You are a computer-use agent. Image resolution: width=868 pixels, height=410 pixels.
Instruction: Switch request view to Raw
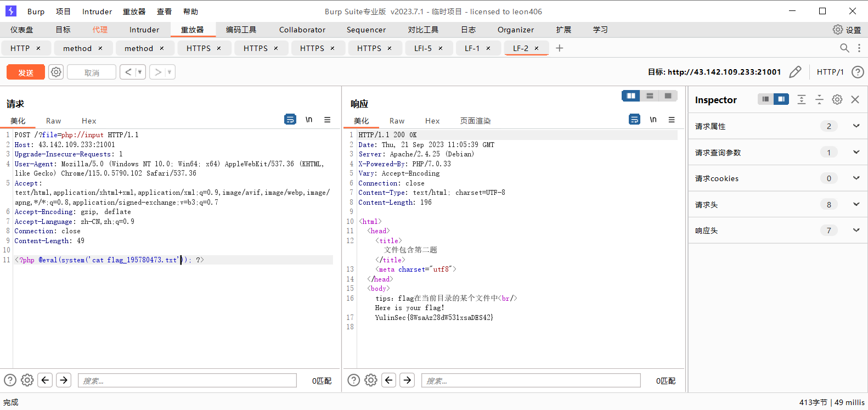pyautogui.click(x=53, y=121)
